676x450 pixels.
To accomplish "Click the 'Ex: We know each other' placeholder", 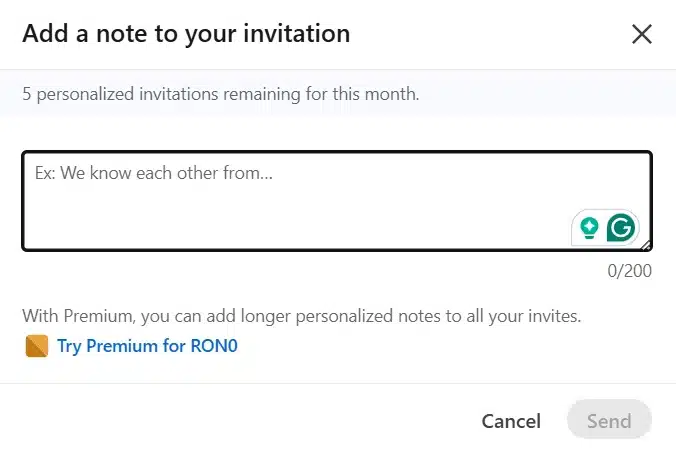I will (x=153, y=173).
